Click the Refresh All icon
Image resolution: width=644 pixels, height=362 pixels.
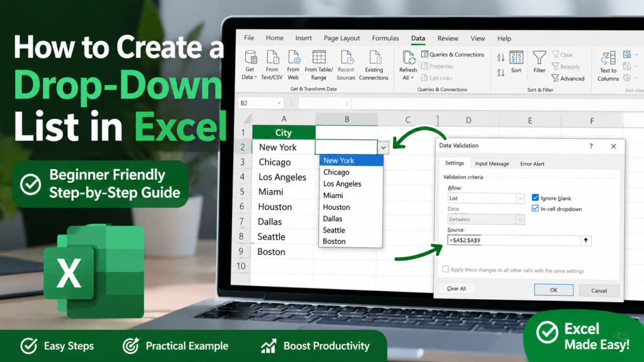point(409,58)
